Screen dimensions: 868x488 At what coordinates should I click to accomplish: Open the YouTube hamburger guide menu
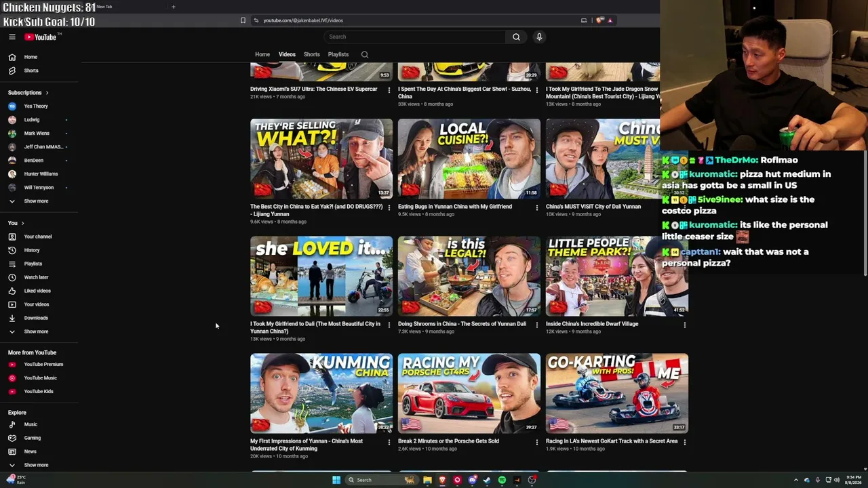pyautogui.click(x=12, y=37)
